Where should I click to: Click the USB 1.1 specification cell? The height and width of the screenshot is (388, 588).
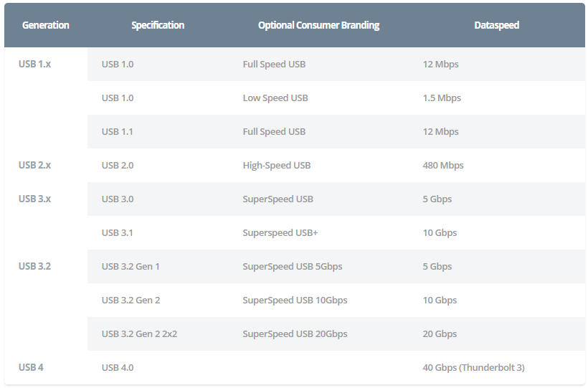pyautogui.click(x=117, y=132)
